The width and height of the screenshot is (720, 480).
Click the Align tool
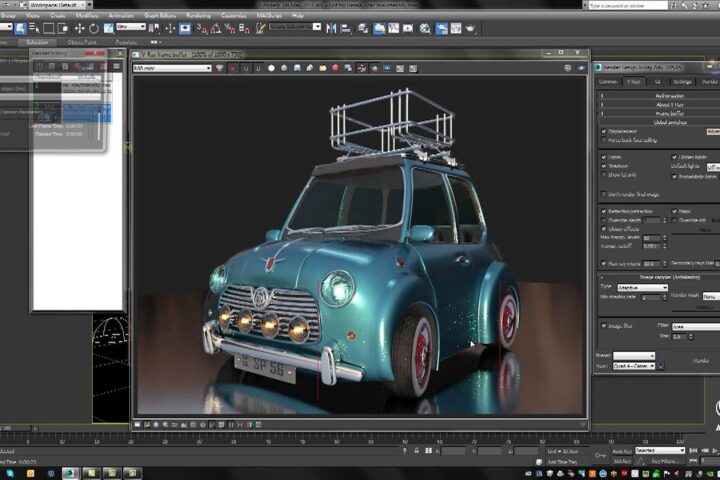coord(345,28)
